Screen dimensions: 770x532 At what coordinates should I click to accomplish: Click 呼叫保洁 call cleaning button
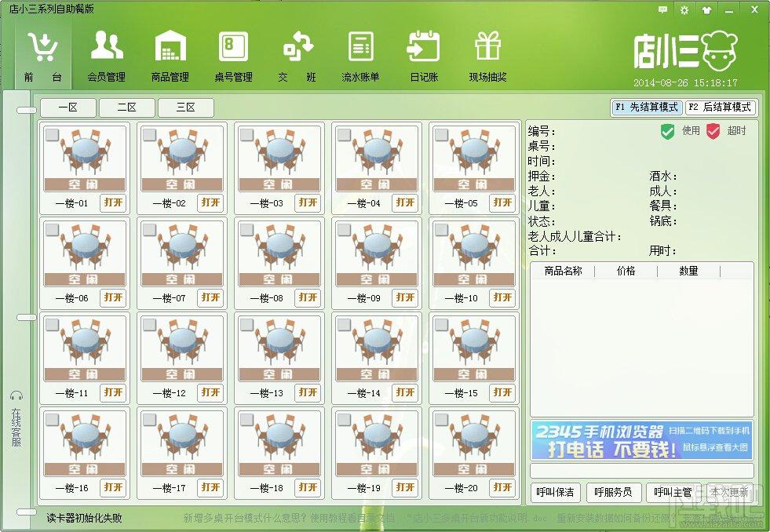[x=556, y=492]
